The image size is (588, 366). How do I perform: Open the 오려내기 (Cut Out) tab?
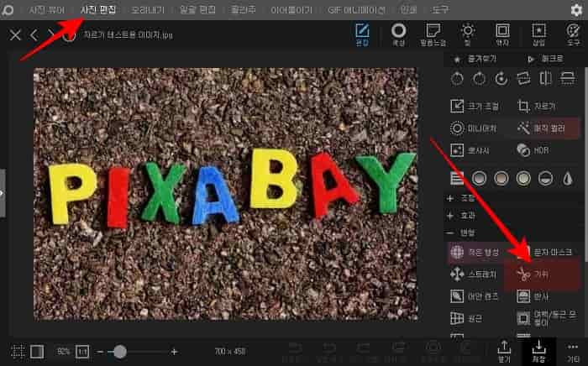click(148, 10)
